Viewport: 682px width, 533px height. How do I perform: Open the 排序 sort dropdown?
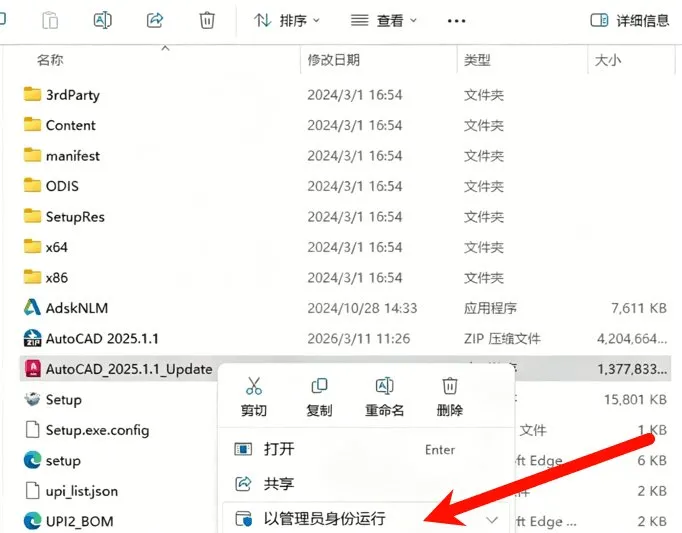click(287, 20)
